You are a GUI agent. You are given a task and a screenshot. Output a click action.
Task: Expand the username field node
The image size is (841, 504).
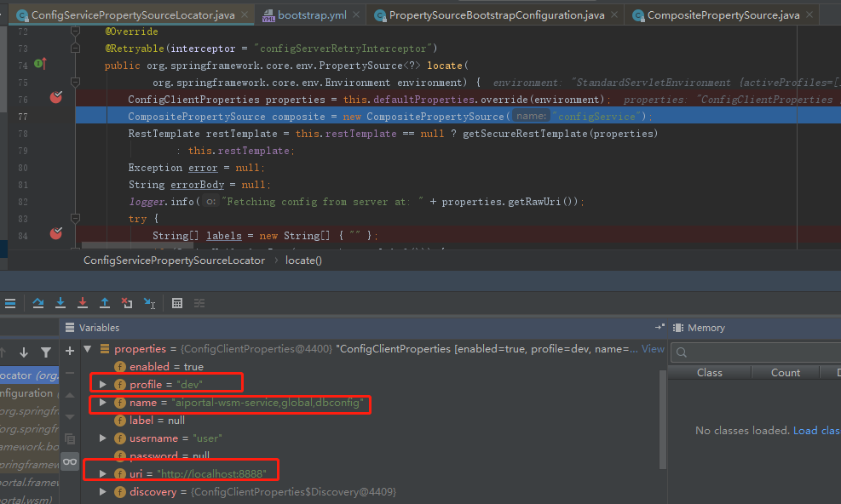(102, 438)
